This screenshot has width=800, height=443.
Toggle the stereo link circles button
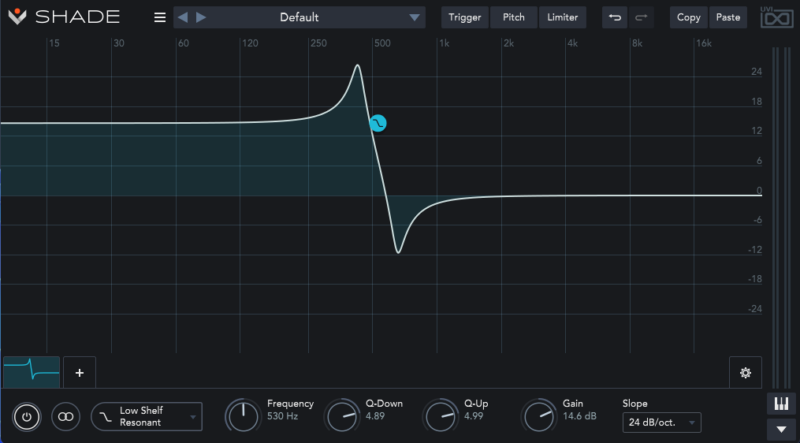pos(66,416)
